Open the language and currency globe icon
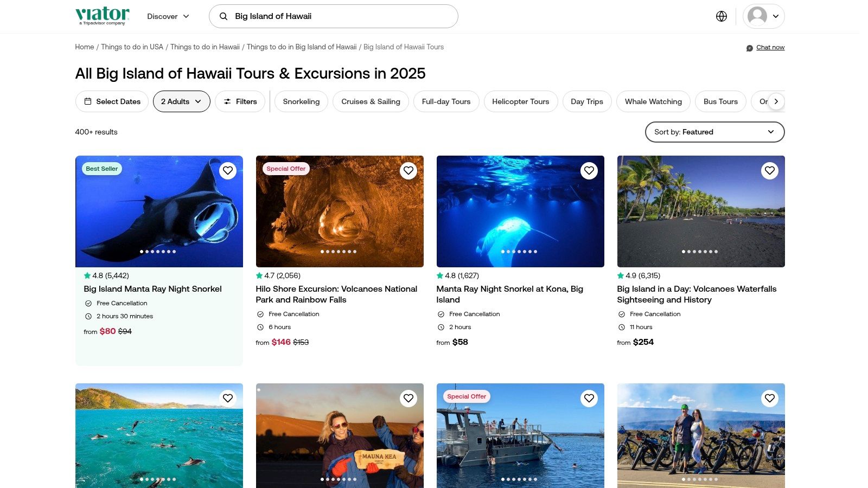868x488 pixels. (x=721, y=16)
